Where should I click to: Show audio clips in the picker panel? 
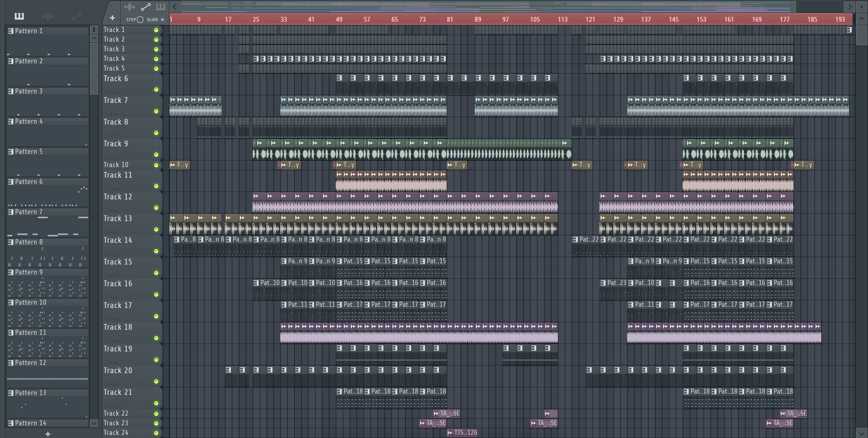tap(48, 16)
